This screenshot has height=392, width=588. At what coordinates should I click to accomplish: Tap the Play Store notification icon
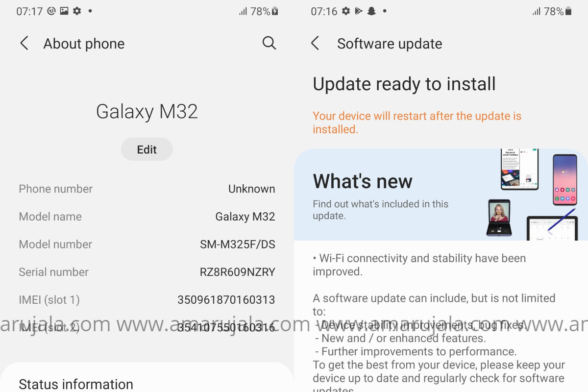359,11
